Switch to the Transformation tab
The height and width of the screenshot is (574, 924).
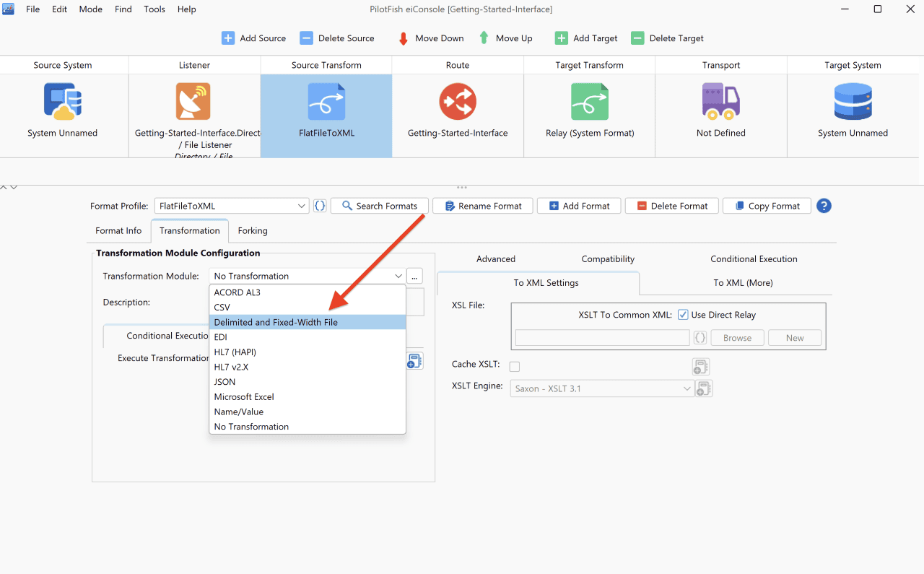tap(190, 230)
